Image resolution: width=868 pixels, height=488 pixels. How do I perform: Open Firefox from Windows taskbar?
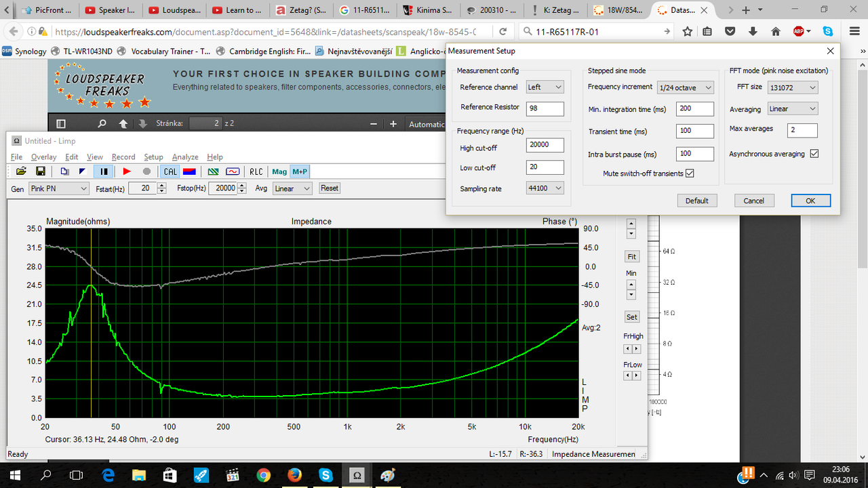[x=294, y=475]
